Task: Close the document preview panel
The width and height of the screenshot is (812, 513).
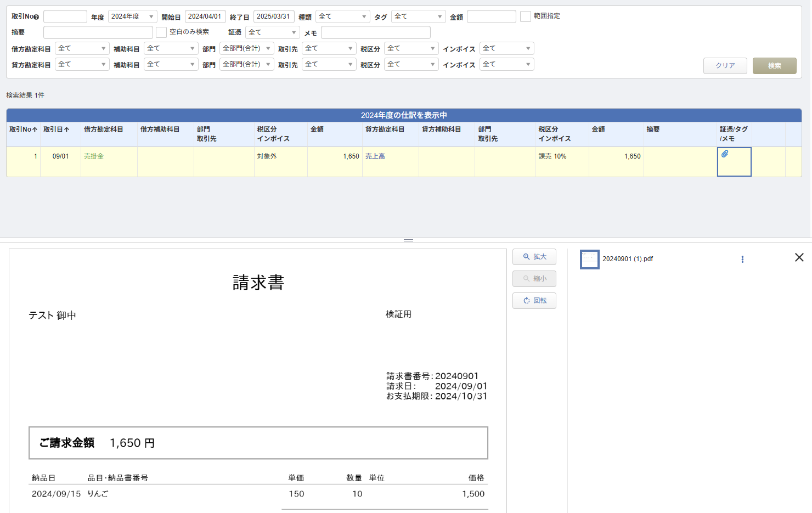Action: (x=799, y=257)
